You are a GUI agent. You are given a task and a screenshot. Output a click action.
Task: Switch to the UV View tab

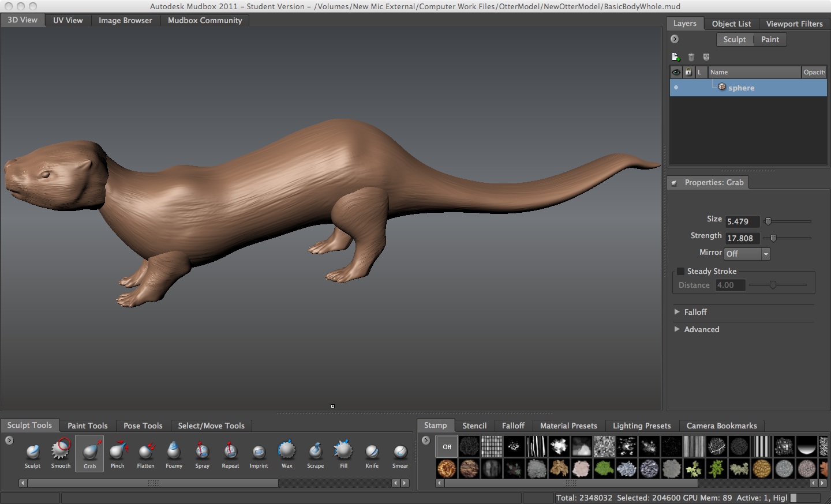click(67, 20)
